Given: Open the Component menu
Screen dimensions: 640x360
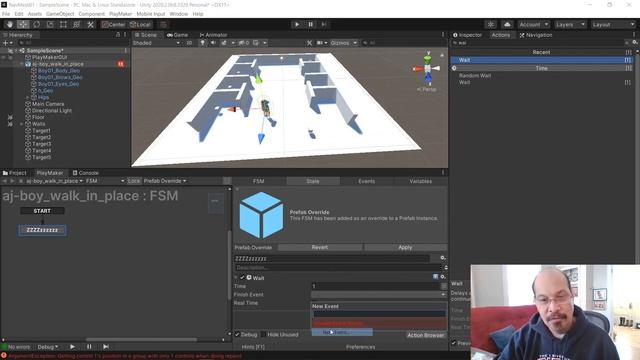Looking at the screenshot, I should [x=91, y=14].
